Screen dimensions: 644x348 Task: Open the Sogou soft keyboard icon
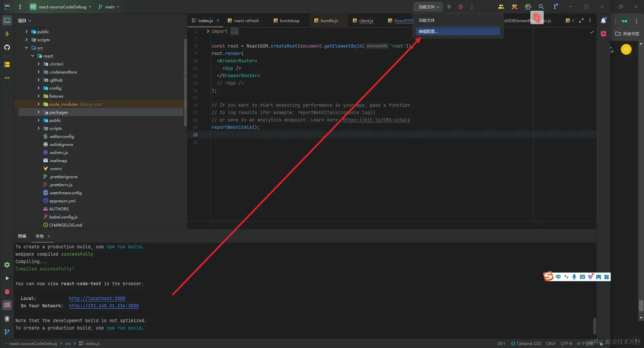pos(582,277)
